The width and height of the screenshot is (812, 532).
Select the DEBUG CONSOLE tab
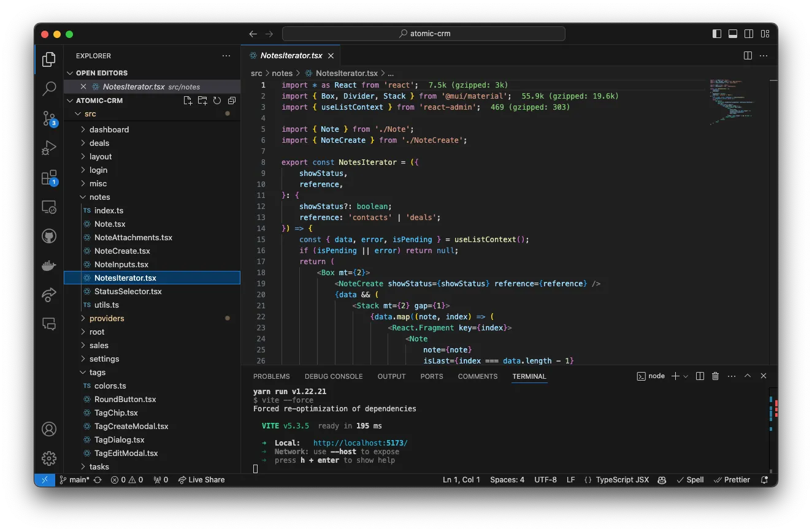click(x=334, y=376)
